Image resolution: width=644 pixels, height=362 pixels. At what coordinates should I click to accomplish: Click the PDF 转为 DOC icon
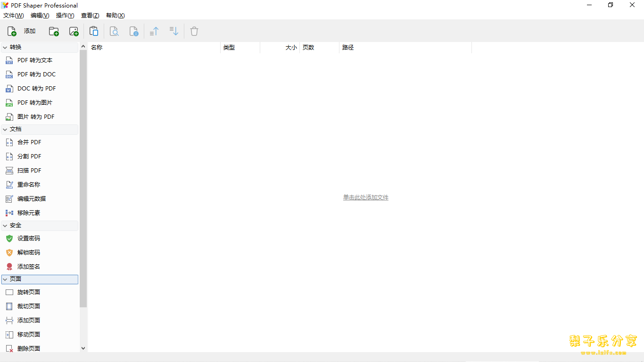pos(9,74)
